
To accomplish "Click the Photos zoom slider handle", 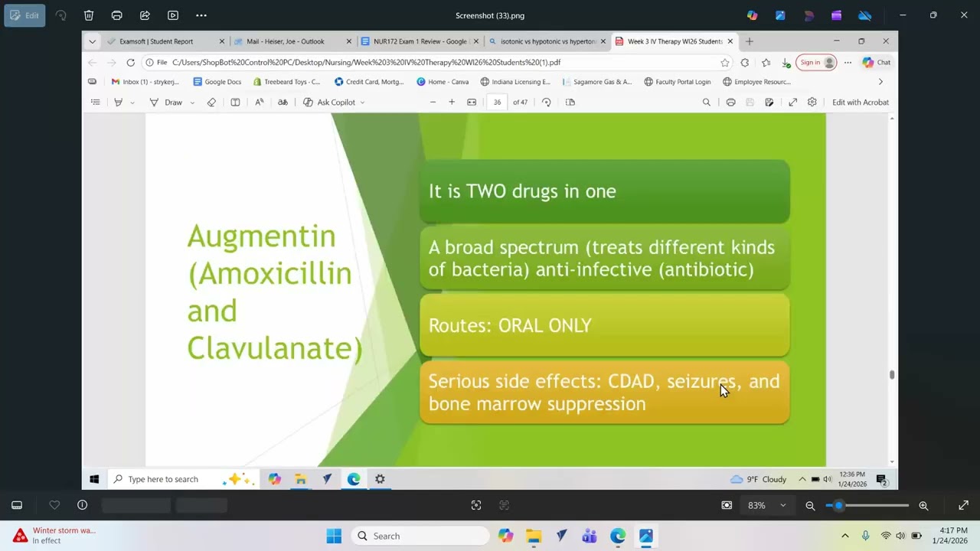I will (x=839, y=505).
